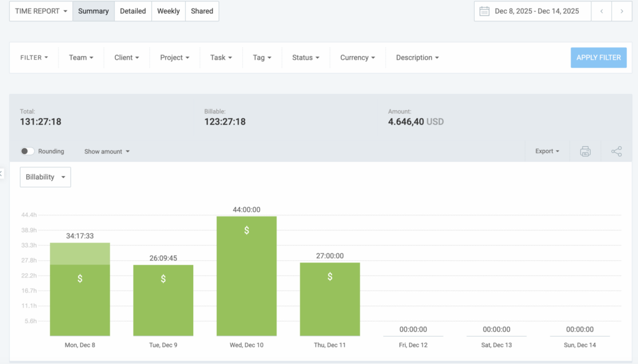Screen dimensions: 638x364
Task: Click dollar icon on Thu, Dec 11 bar
Action: 330,276
